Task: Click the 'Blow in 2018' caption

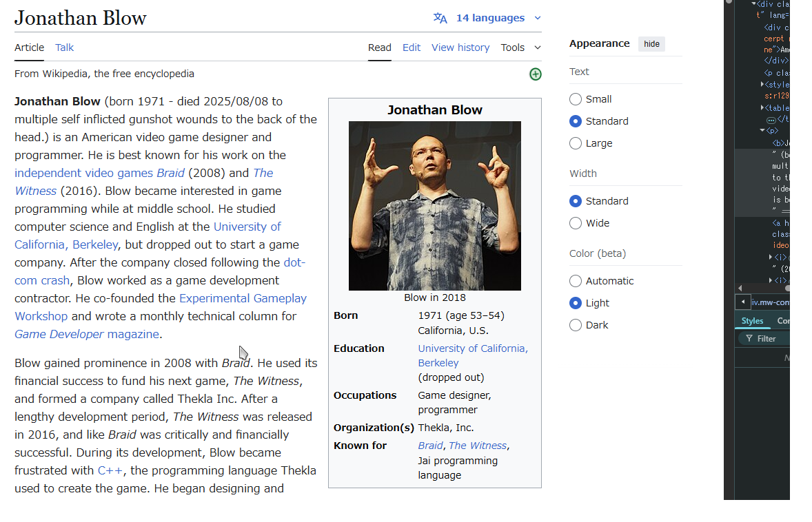Action: pos(435,297)
